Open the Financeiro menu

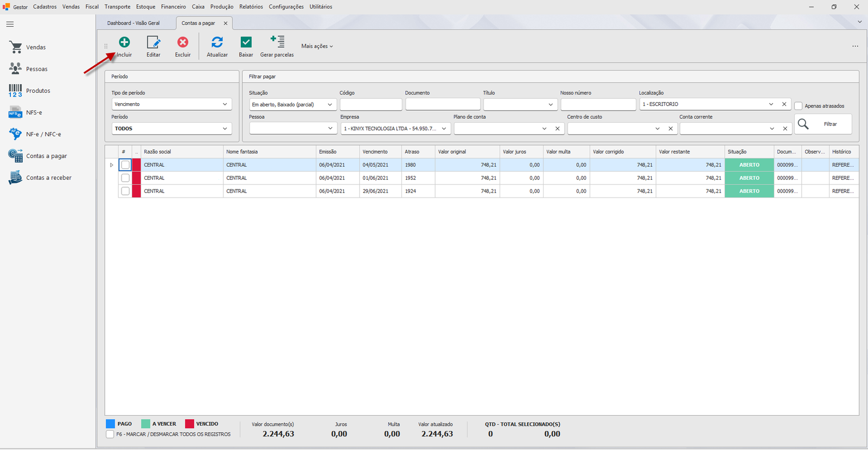tap(173, 7)
